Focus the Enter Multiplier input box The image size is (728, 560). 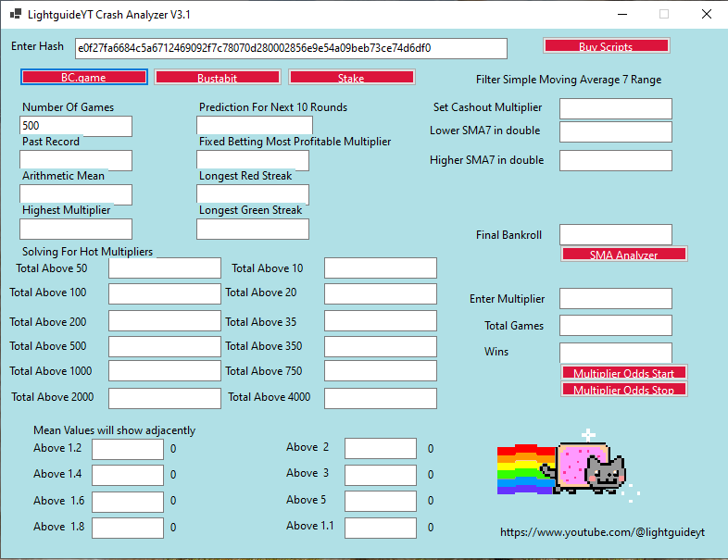pos(615,298)
